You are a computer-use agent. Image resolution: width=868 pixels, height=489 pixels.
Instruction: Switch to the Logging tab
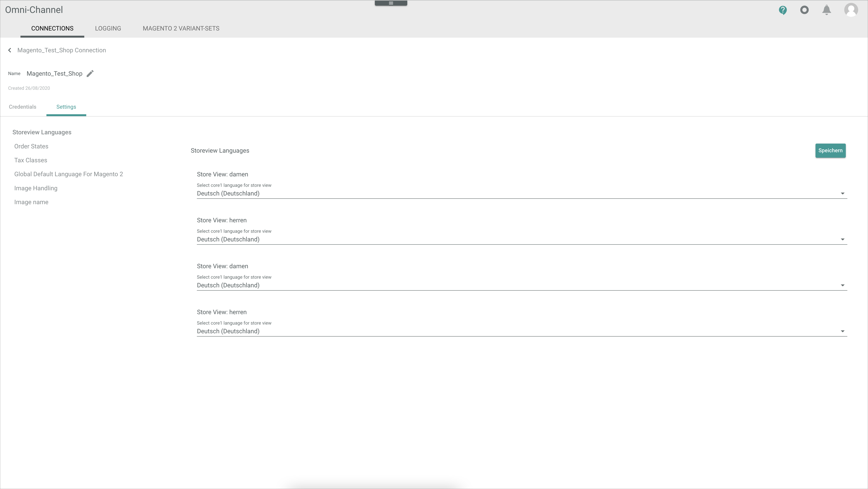click(108, 28)
